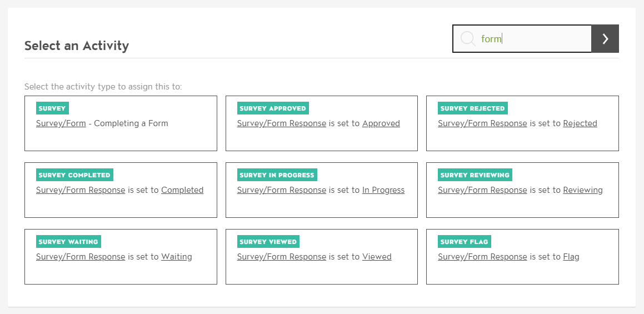Click the Reviewing status link
Viewport: 644px width, 314px height.
[x=582, y=190]
